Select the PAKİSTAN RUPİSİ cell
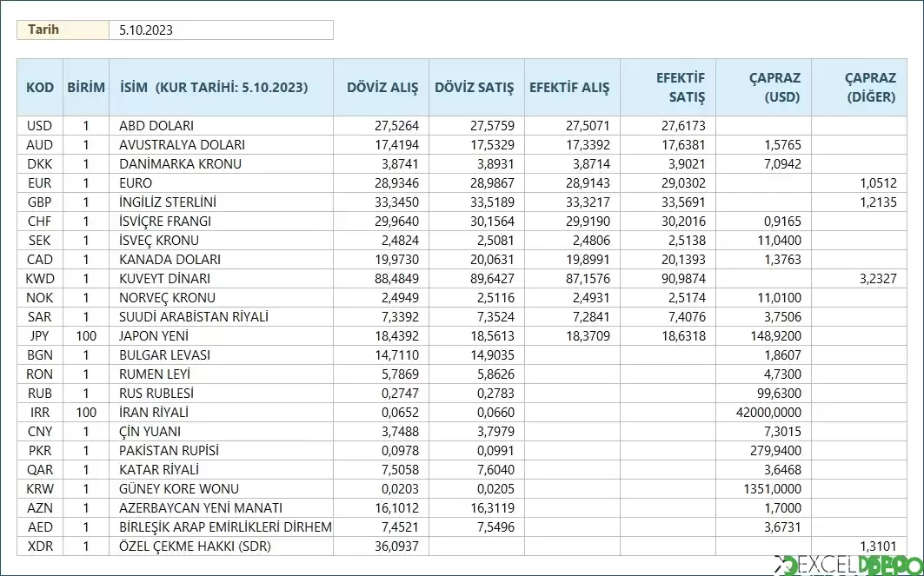This screenshot has height=576, width=924. click(221, 451)
